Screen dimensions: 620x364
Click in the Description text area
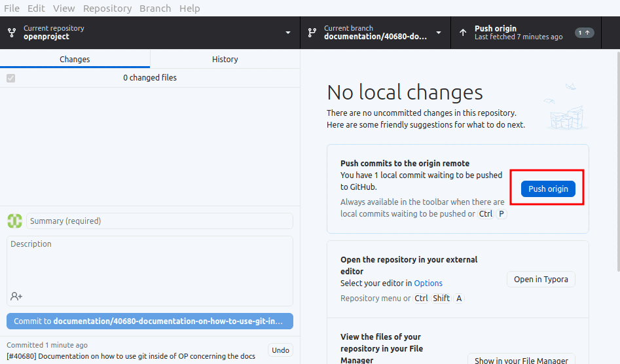pyautogui.click(x=150, y=262)
